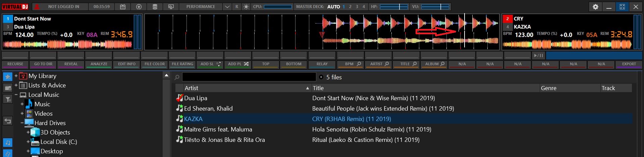Click the play/pause button in pad row

[x=538, y=55]
